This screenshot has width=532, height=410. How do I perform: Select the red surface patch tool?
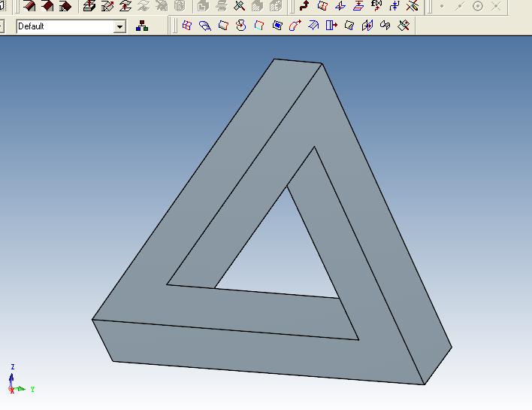point(322,6)
